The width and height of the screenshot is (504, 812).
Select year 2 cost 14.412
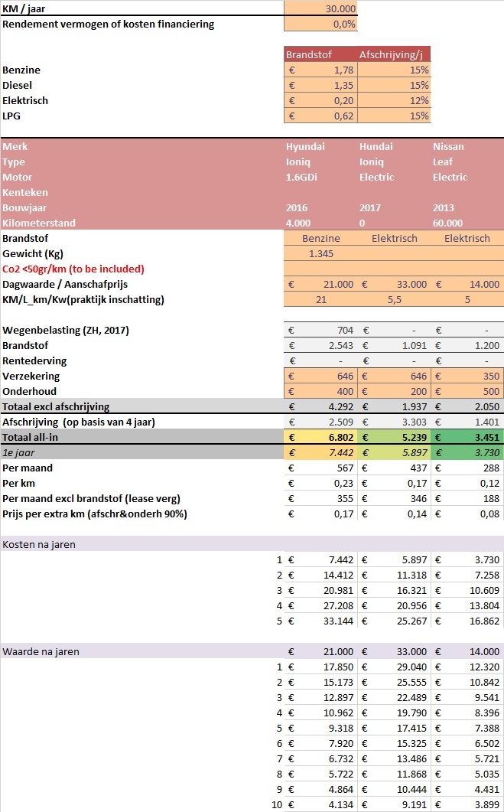(320, 575)
